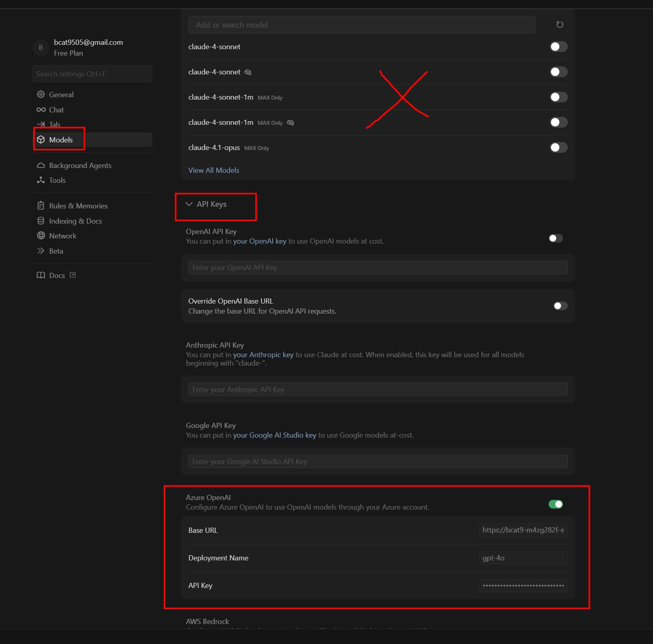Screen dimensions: 653x644
Task: Click the account avatar with letter B
Action: tap(41, 48)
